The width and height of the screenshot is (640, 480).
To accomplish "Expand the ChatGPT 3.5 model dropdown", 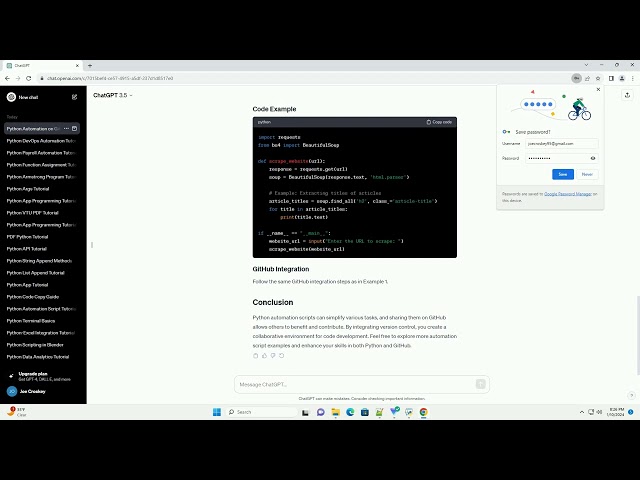I will tap(113, 95).
